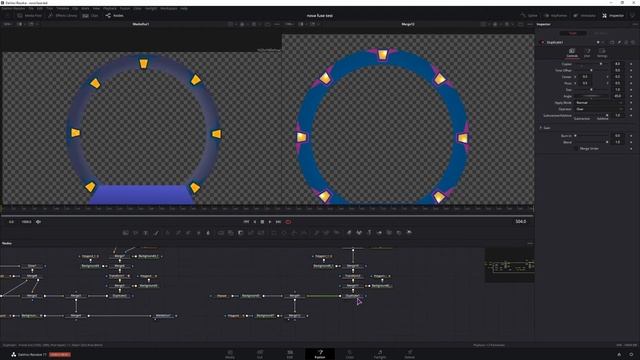Open the Jitter tab of Duplicate1
This screenshot has width=640, height=360.
(x=587, y=53)
